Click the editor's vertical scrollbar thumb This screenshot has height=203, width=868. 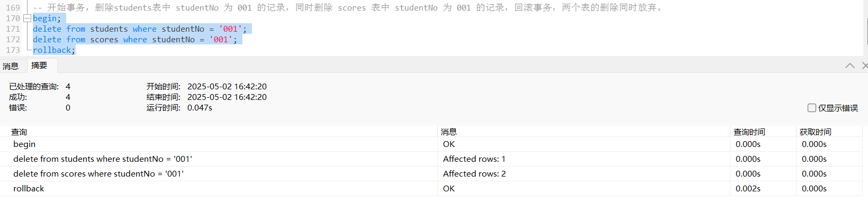pos(866,32)
